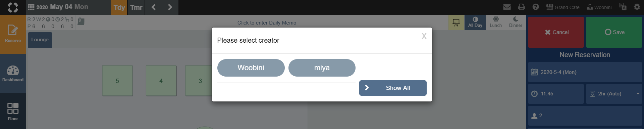Select Woobini as creator
The image size is (644, 129).
[x=251, y=68]
